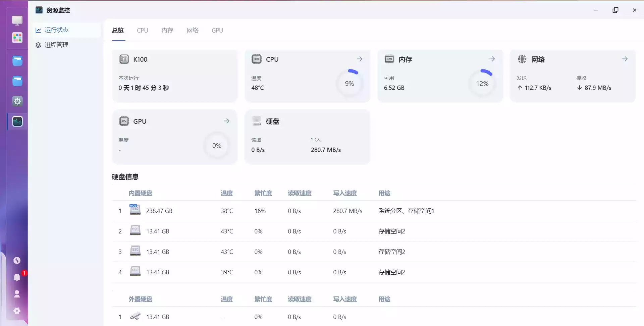Open the 网络 tab
644x326 pixels.
pos(192,30)
